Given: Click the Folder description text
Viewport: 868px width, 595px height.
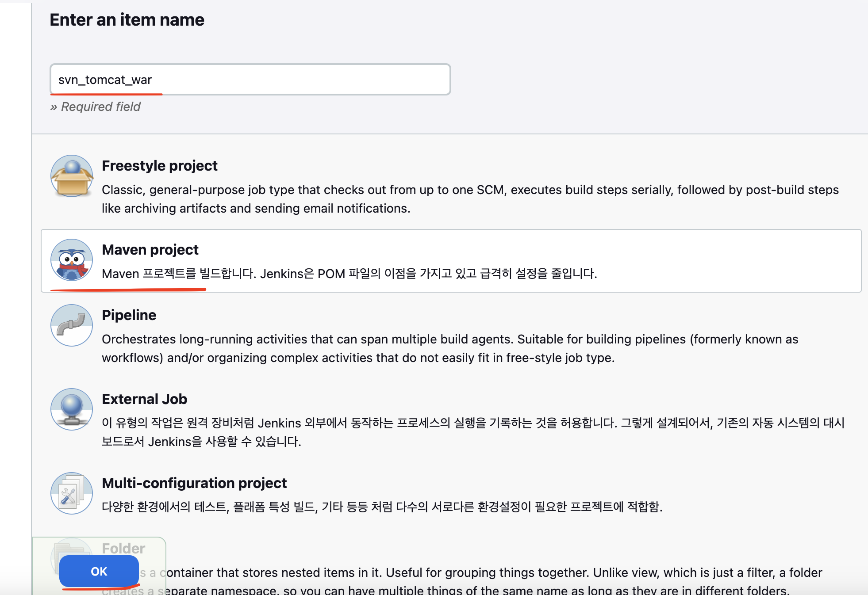Looking at the screenshot, I should (x=487, y=573).
